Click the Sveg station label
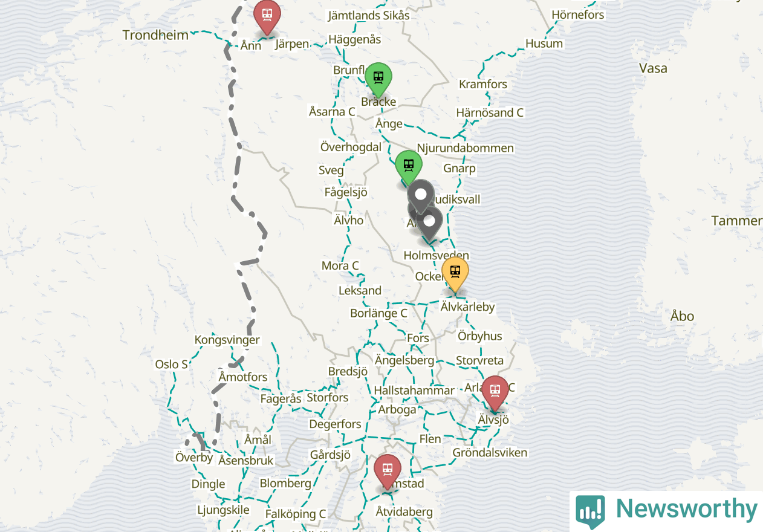The width and height of the screenshot is (763, 532). 331,170
